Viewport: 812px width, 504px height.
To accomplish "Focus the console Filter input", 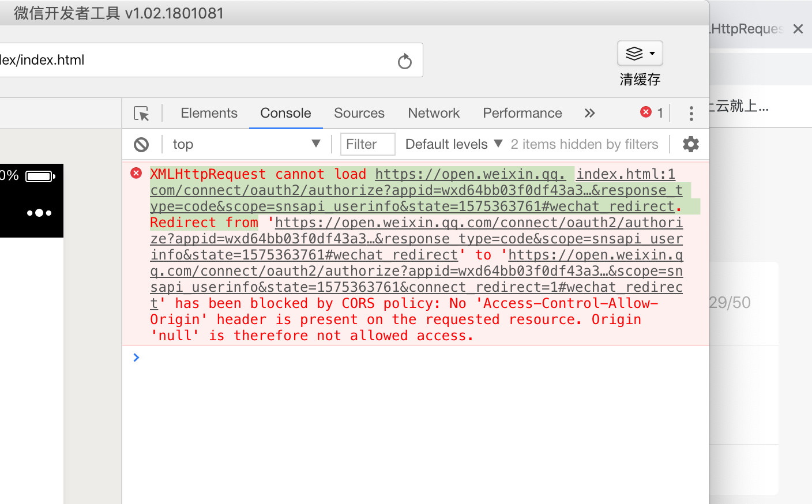I will (367, 144).
